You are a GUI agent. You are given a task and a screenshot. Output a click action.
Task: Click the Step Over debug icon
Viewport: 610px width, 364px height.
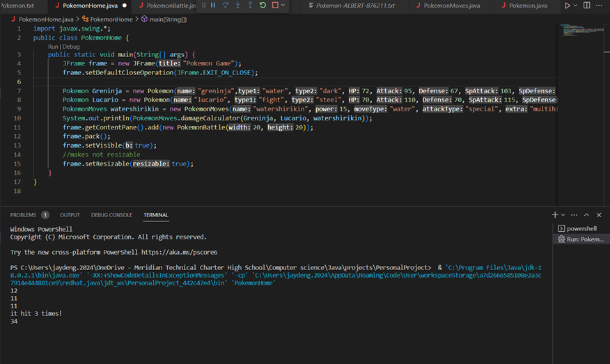tap(226, 6)
